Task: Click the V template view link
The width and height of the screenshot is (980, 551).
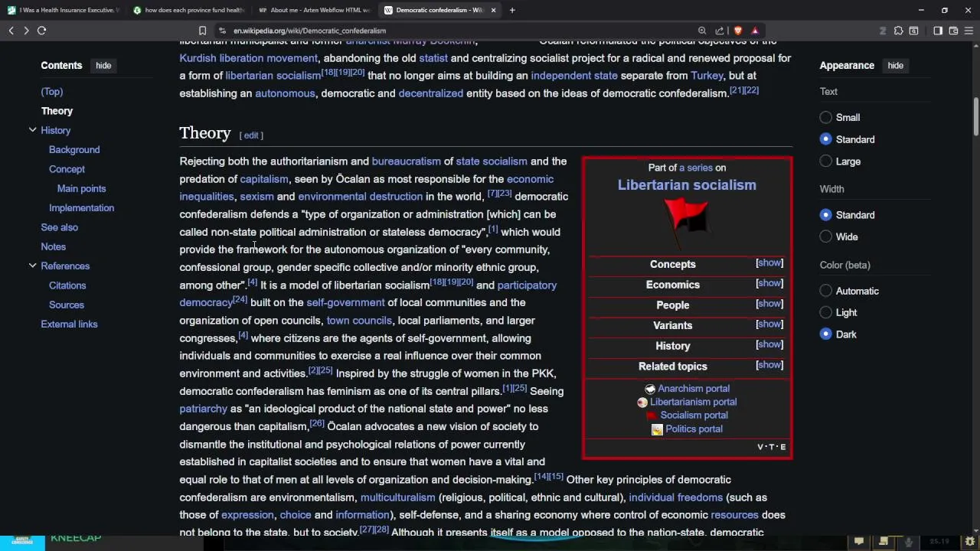Action: coord(761,447)
